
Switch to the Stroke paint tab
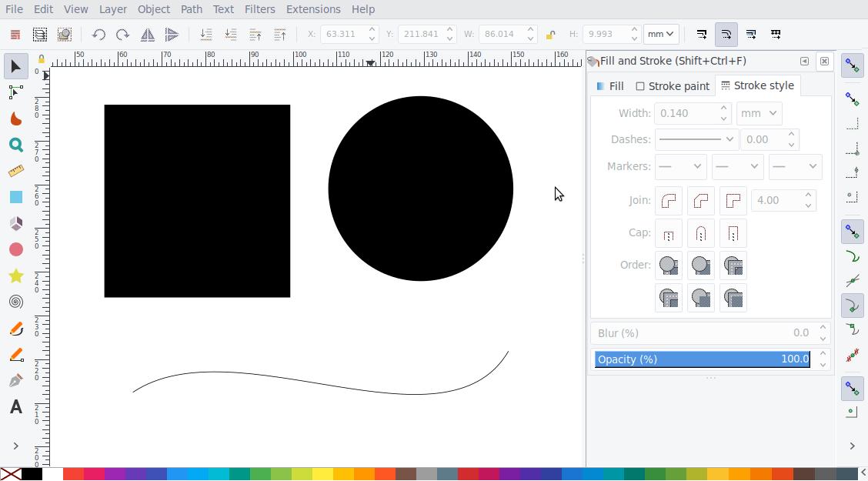click(x=672, y=86)
